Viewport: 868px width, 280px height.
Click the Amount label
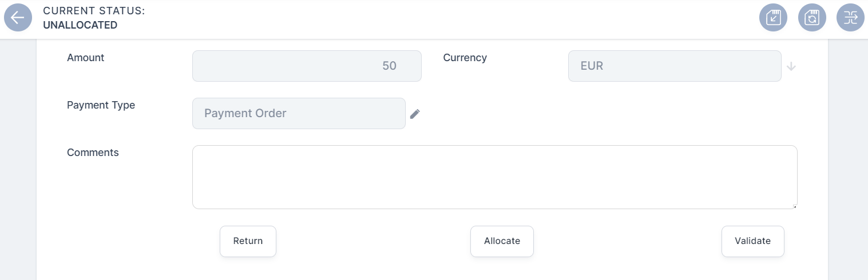point(86,58)
